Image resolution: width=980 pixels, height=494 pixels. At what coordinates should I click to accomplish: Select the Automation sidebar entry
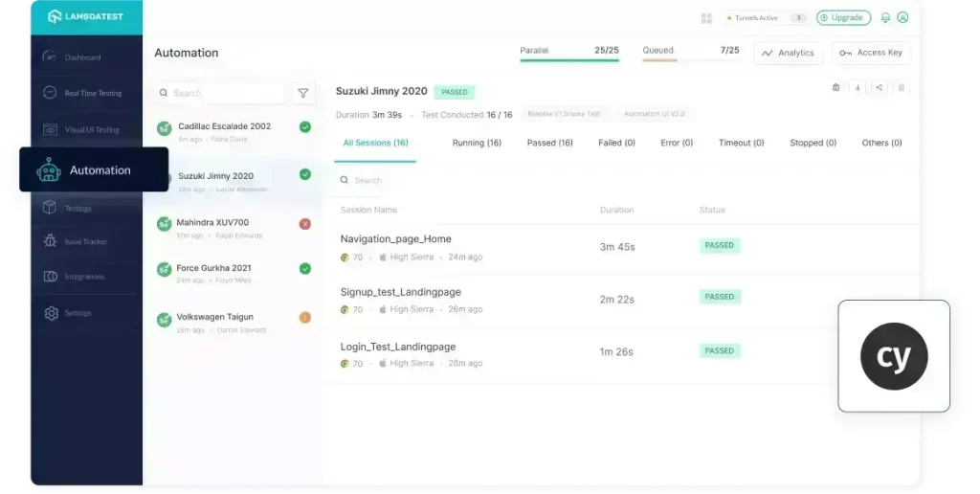[94, 169]
